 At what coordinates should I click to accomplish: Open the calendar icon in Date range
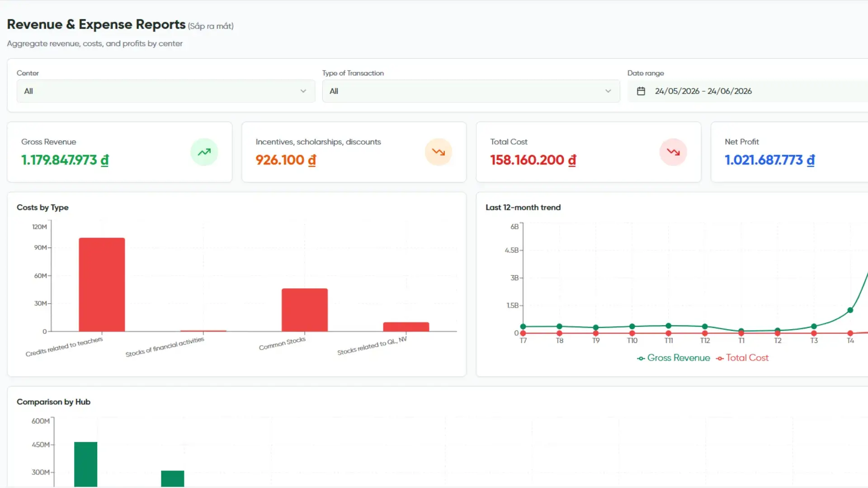coord(641,91)
